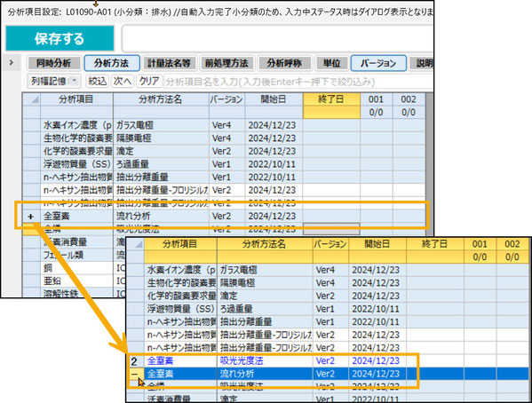Expand the 全窒素 row plus icon
Image resolution: width=532 pixels, height=403 pixels.
click(x=31, y=216)
